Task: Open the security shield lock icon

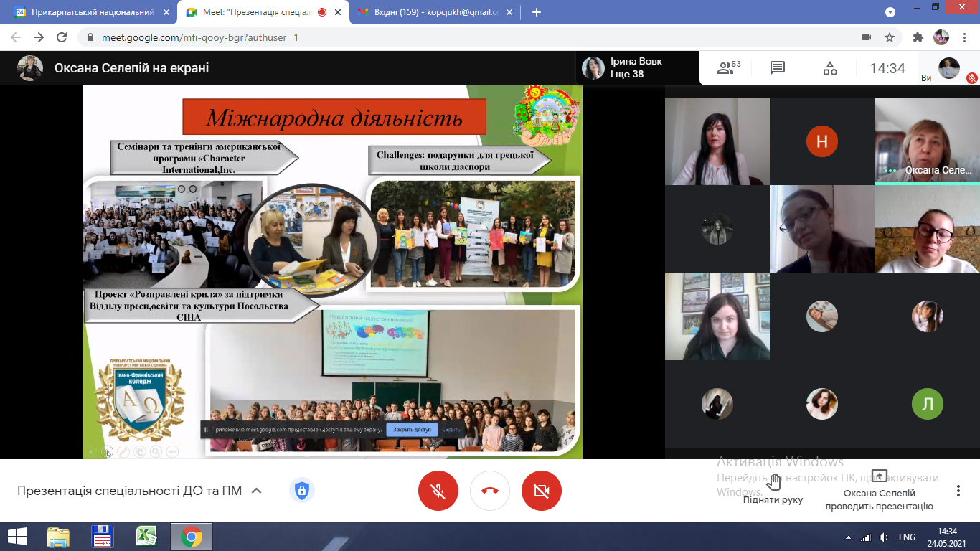Action: (x=301, y=491)
